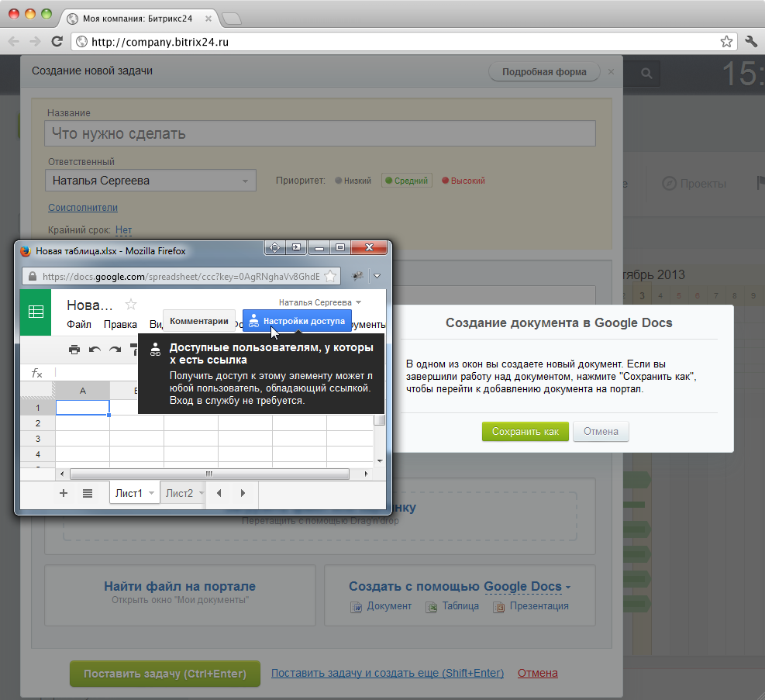Image resolution: width=765 pixels, height=700 pixels.
Task: Go back in Chrome browser
Action: pyautogui.click(x=14, y=41)
